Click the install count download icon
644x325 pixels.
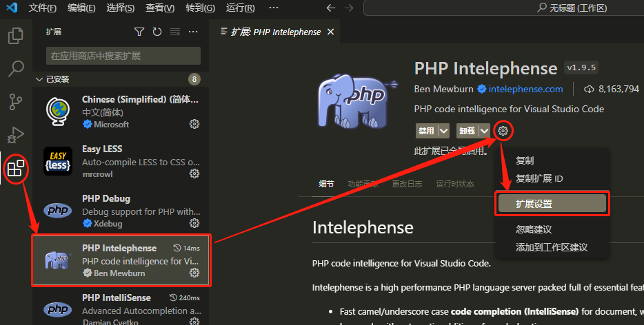(589, 89)
